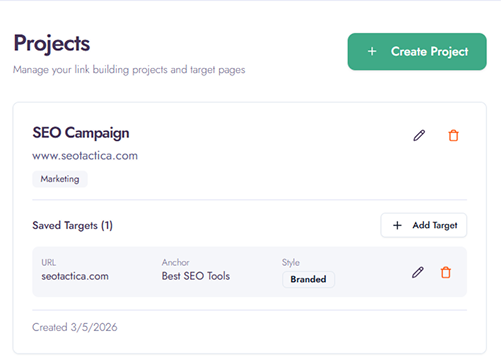Image resolution: width=501 pixels, height=364 pixels.
Task: Select the Saved Targets (1) heading
Action: [72, 226]
